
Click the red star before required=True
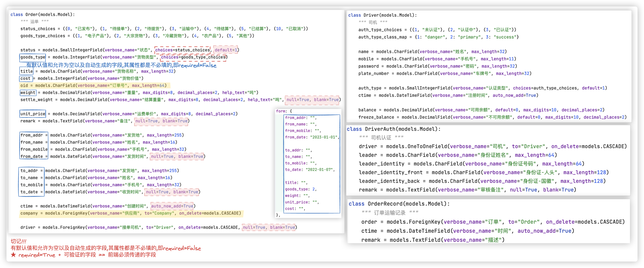(13, 255)
